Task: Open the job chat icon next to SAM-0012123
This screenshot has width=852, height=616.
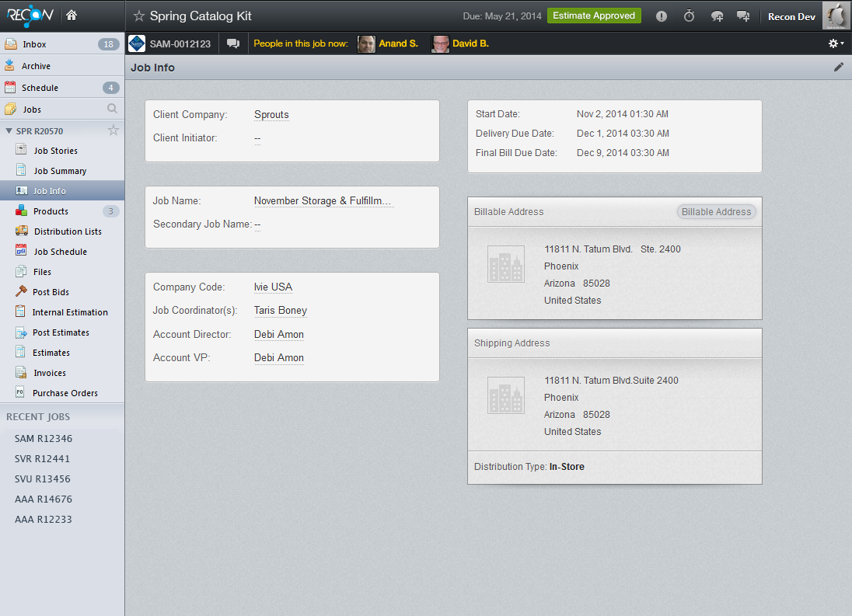Action: pos(233,44)
